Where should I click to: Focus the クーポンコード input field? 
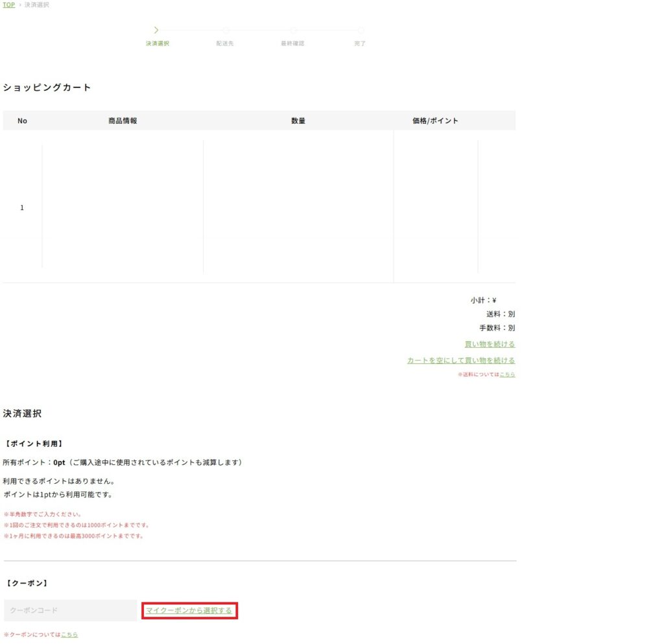tap(70, 610)
